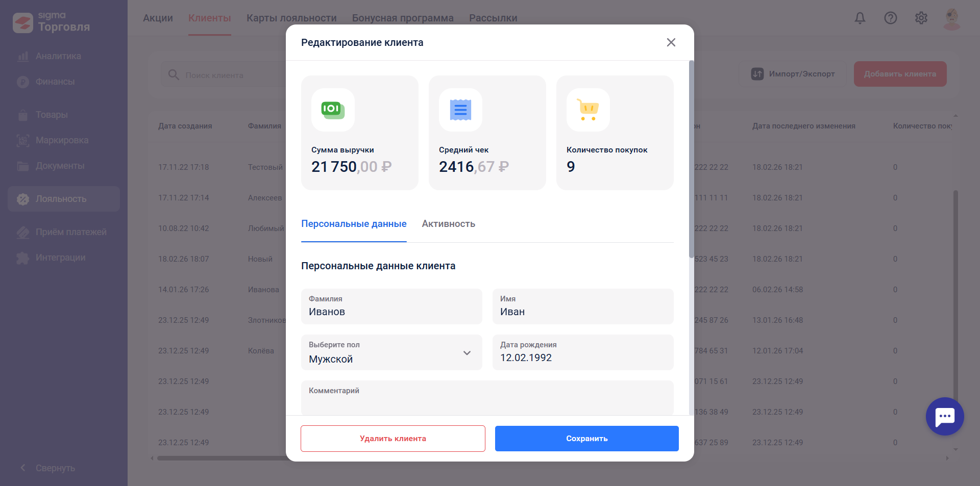Click the client table vertical scrollbar
Image resolution: width=980 pixels, height=486 pixels.
point(955,296)
